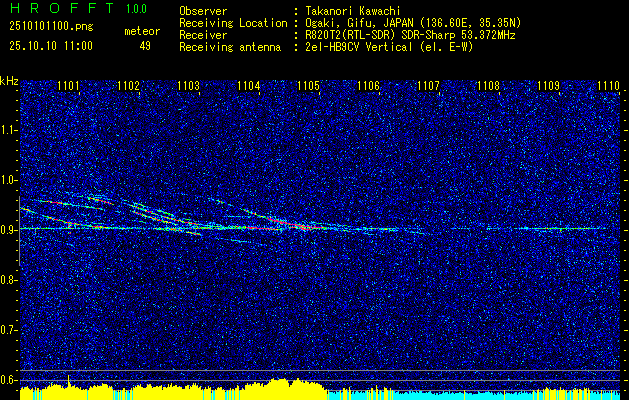
Task: Click the 0.8 kHz axis label
Action: click(x=9, y=280)
